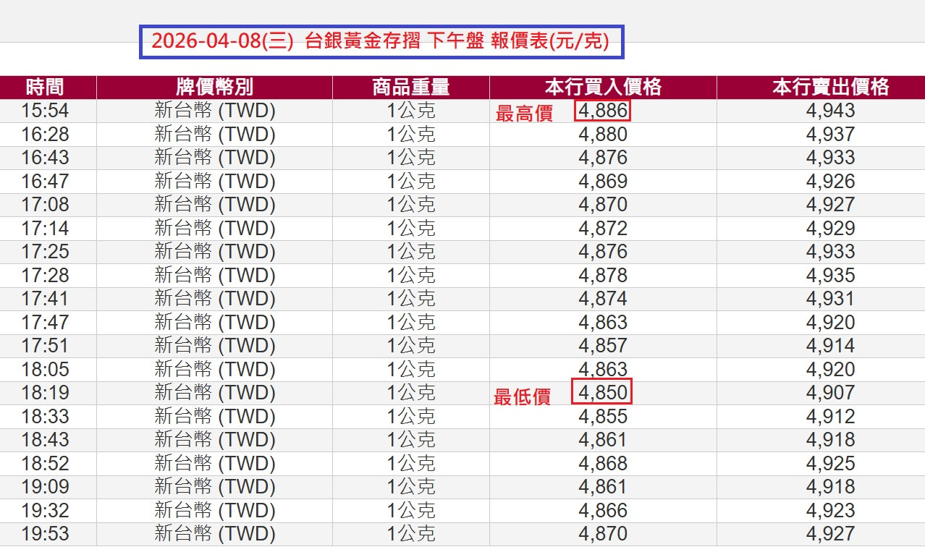Click the 商品重量 column header
The height and width of the screenshot is (560, 925).
[411, 88]
